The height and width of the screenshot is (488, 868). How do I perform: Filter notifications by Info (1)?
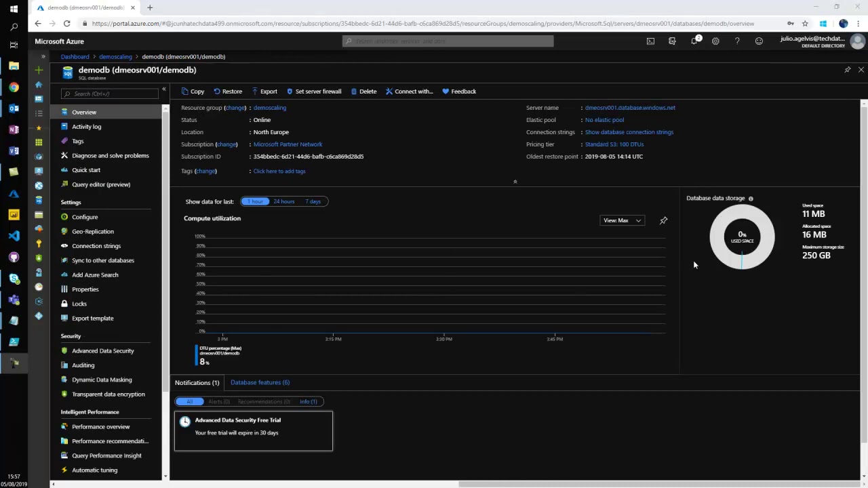[x=309, y=402]
